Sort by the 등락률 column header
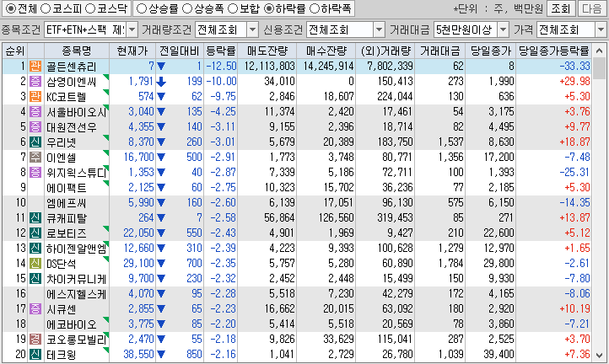609x364 pixels. [x=220, y=51]
